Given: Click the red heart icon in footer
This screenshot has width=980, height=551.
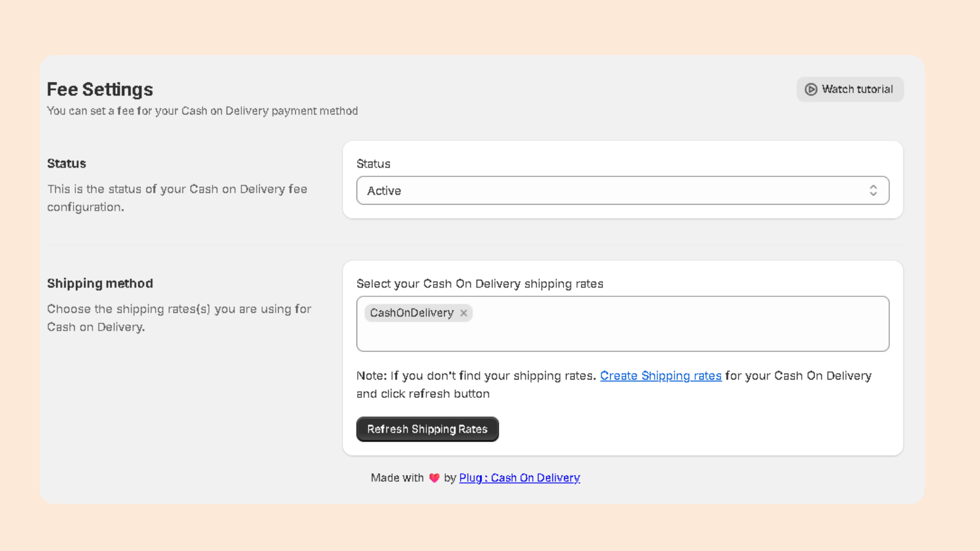Looking at the screenshot, I should click(434, 478).
